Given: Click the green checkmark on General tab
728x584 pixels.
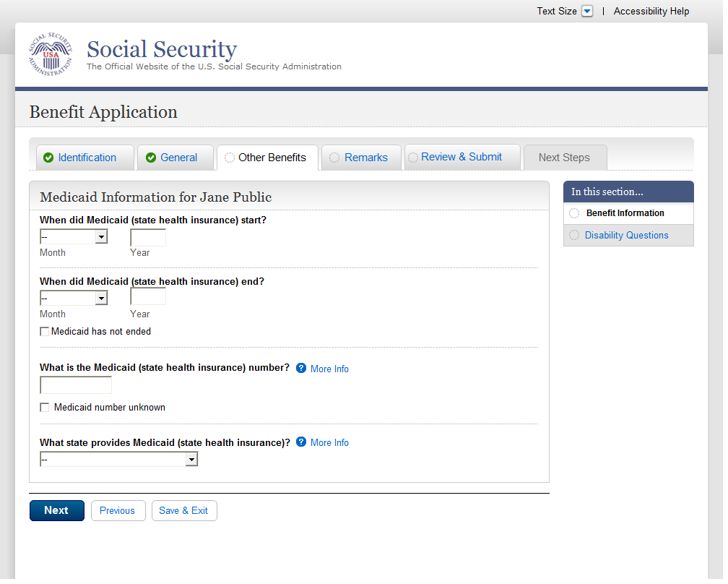Looking at the screenshot, I should coord(151,158).
